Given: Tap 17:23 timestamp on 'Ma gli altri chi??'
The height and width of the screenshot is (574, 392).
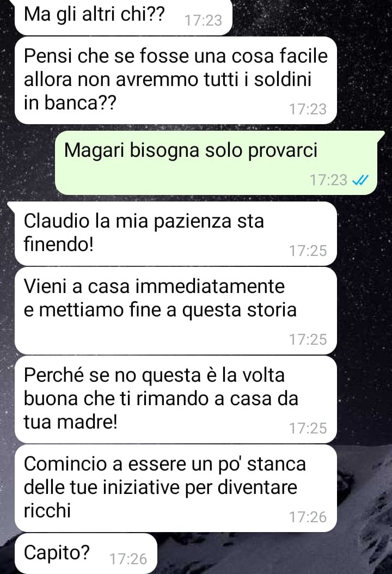Looking at the screenshot, I should (203, 21).
